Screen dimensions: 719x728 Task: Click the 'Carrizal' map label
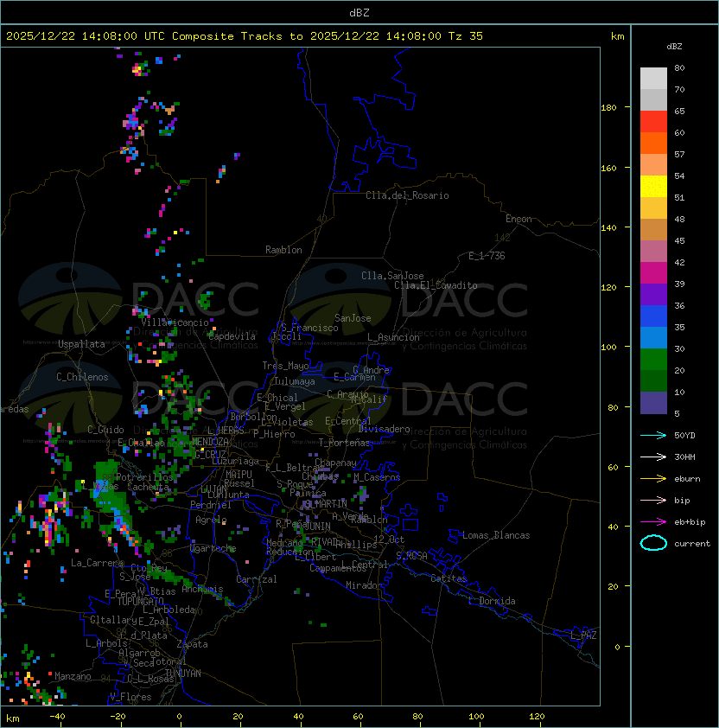257,579
